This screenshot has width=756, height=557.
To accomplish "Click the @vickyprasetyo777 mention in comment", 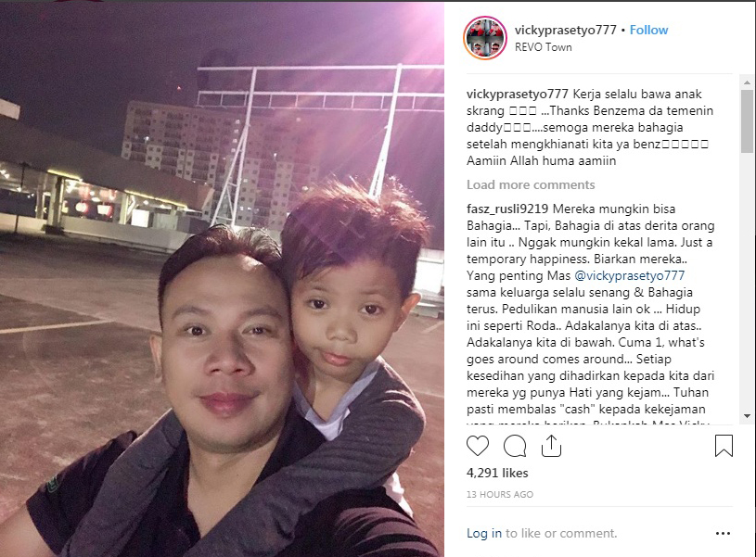I will 629,275.
